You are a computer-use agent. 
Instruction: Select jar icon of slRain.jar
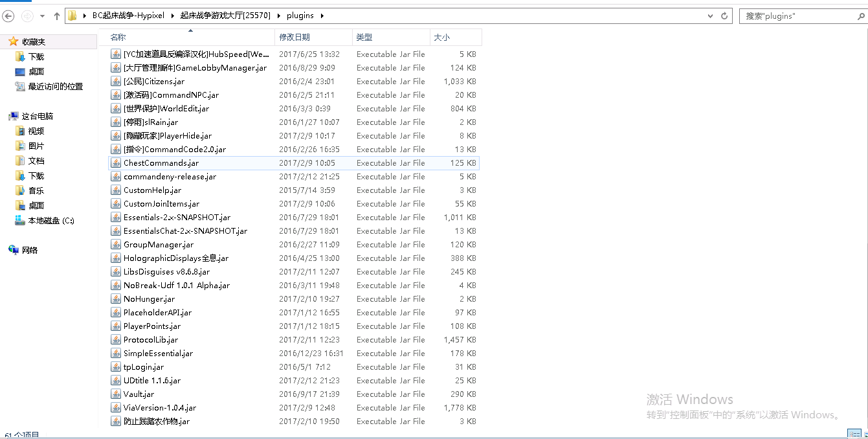pos(116,122)
